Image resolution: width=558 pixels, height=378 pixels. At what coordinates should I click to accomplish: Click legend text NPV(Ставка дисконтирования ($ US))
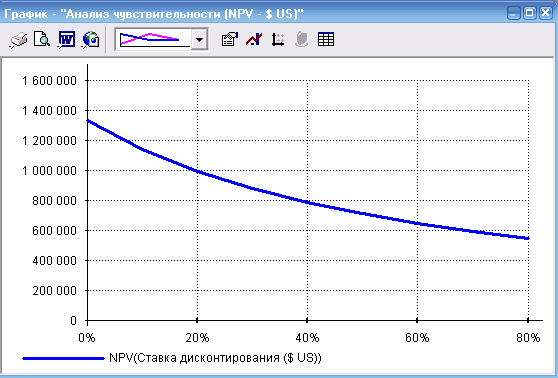215,358
